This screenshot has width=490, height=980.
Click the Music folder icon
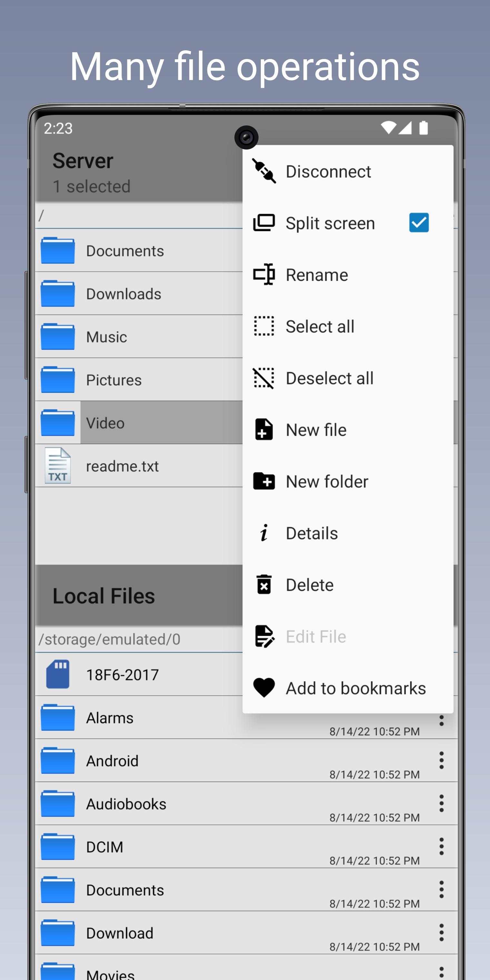tap(57, 336)
